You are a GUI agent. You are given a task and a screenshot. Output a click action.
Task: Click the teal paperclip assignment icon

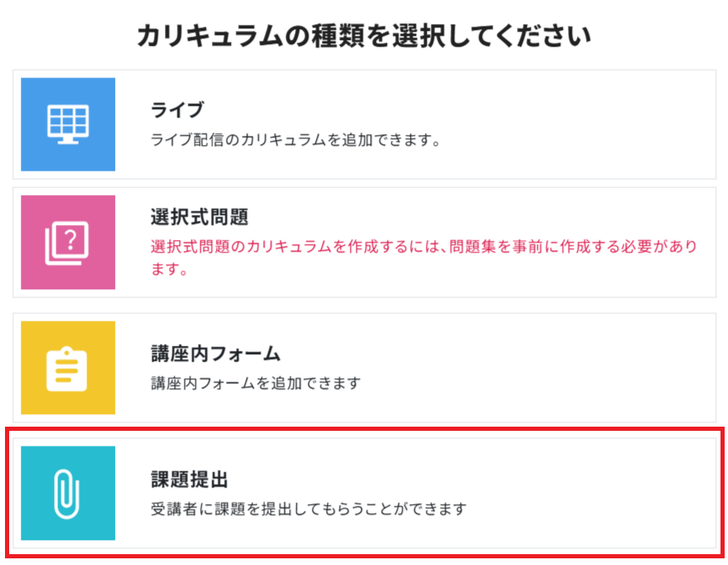click(68, 492)
